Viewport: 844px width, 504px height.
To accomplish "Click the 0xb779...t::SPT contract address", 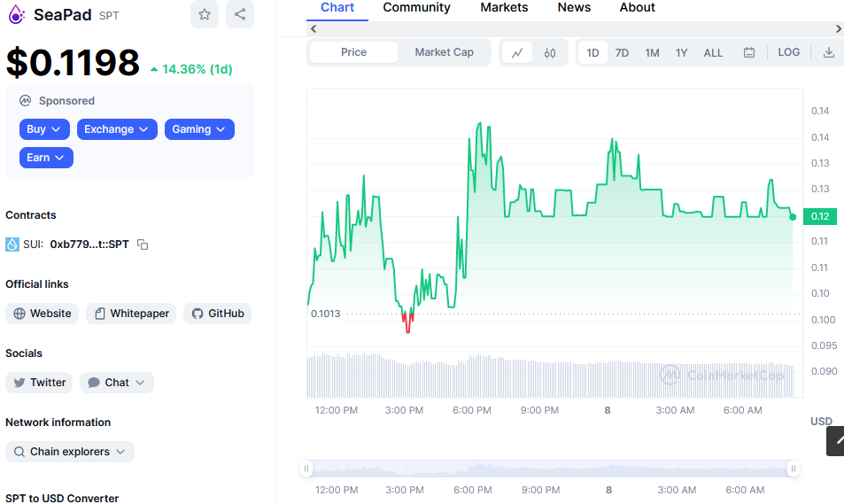I will 89,244.
